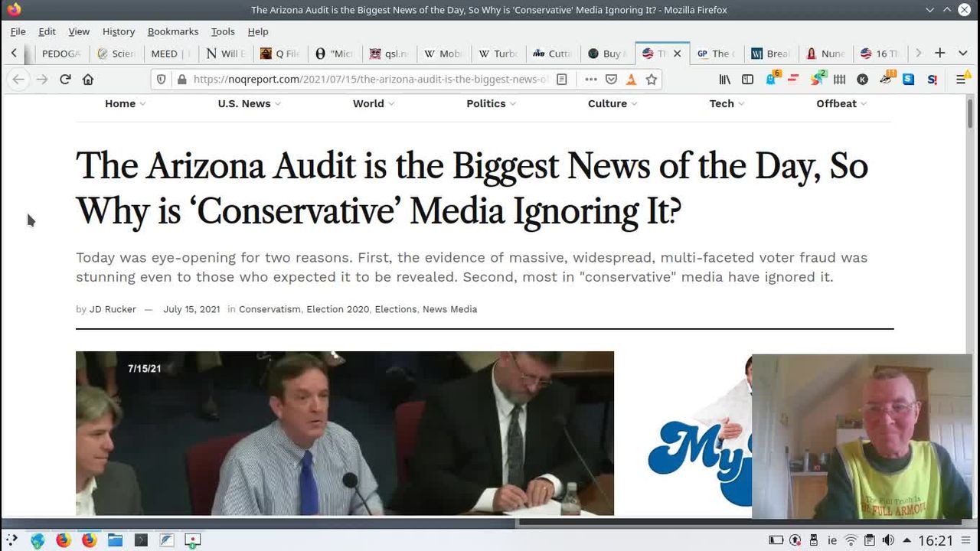Open the Firefox hamburger menu
This screenshot has width=980, height=551.
click(x=962, y=80)
